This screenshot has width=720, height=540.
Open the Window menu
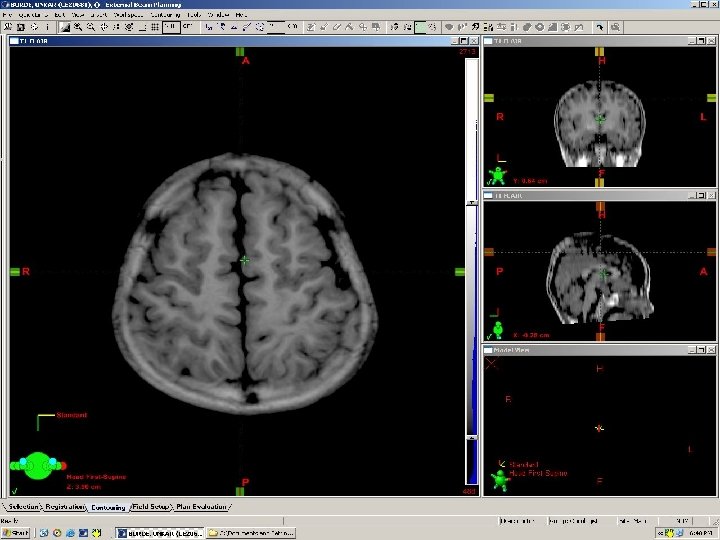click(218, 16)
